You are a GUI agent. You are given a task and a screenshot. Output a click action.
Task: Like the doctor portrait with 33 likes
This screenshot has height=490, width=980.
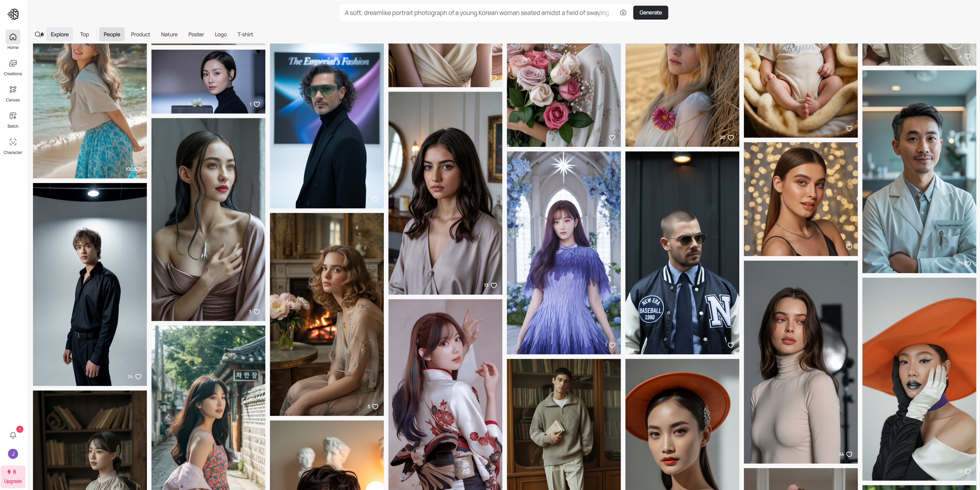[x=967, y=263]
